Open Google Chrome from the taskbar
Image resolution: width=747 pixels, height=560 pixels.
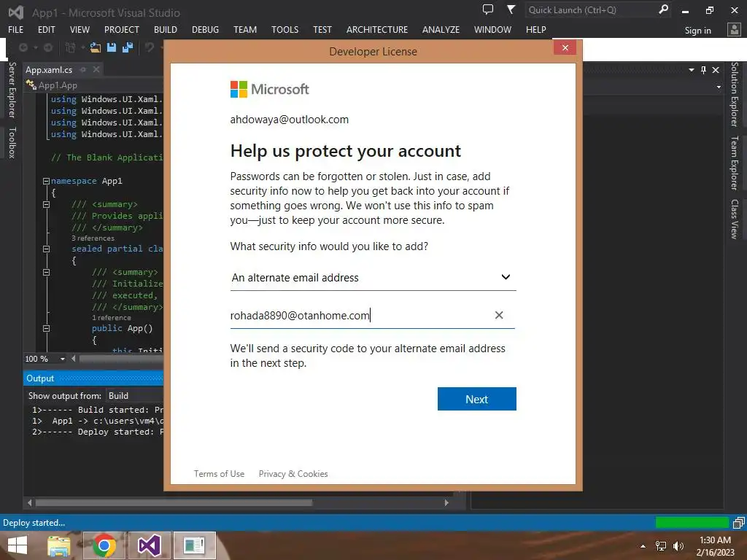point(104,545)
